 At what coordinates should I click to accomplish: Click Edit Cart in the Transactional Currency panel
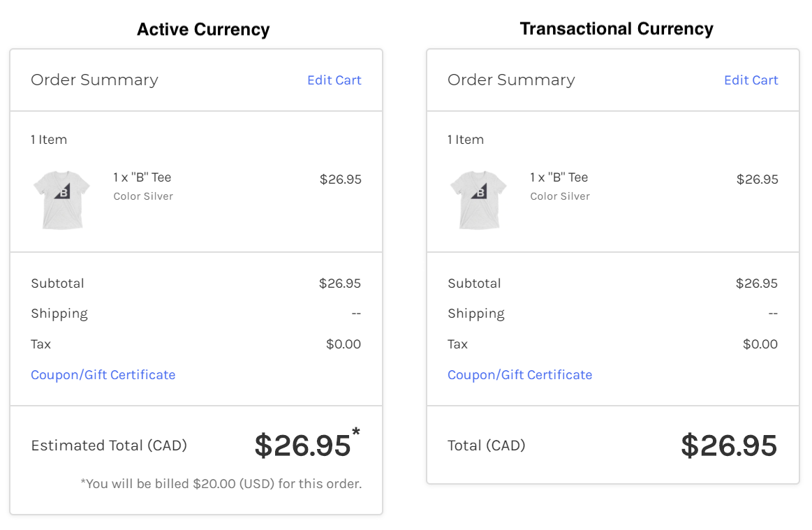(751, 80)
